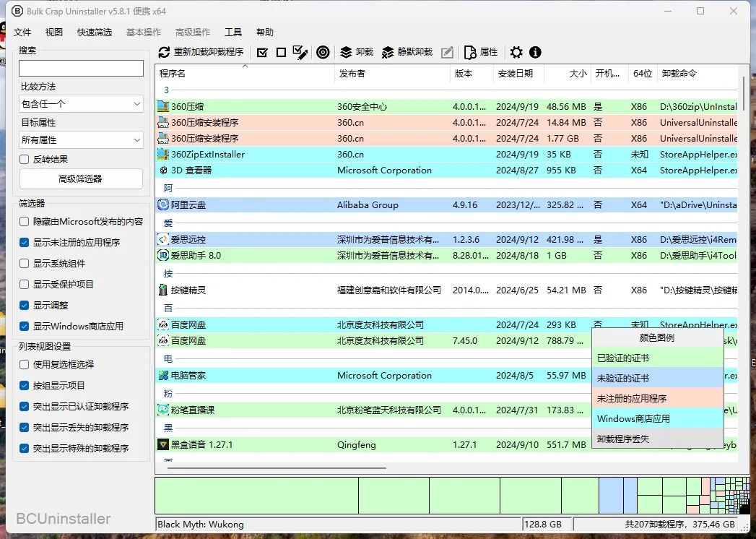Enable 显示系统组件 checkbox

(24, 264)
